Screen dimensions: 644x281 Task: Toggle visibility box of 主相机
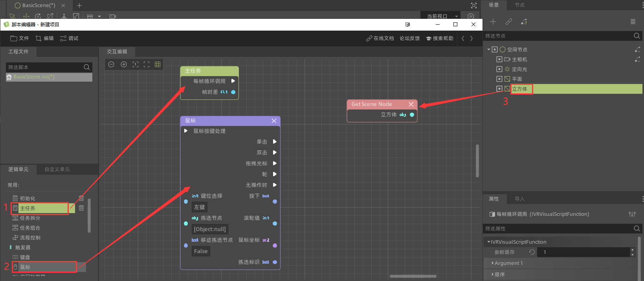tap(499, 59)
